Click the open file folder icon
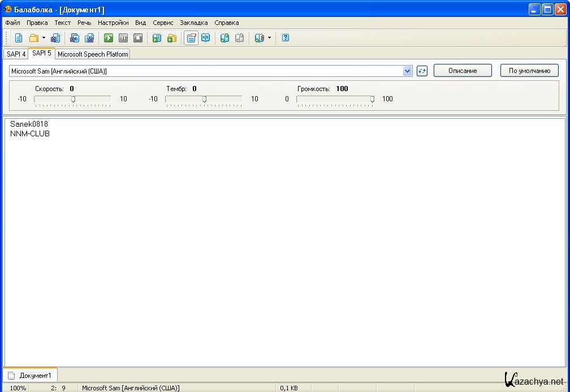This screenshot has width=570, height=392. 34,38
